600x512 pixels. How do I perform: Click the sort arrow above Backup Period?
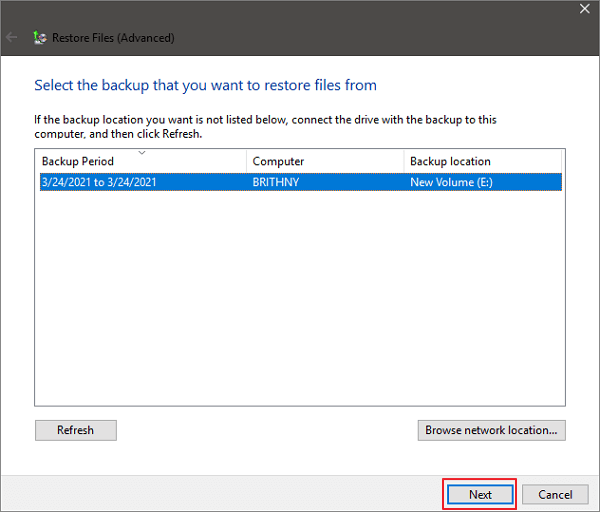[x=141, y=153]
